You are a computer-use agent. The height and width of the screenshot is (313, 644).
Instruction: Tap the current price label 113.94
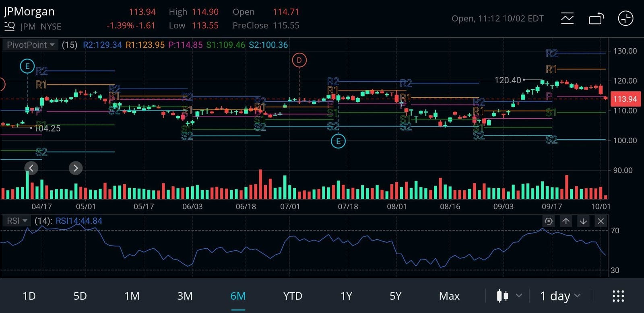tap(142, 12)
